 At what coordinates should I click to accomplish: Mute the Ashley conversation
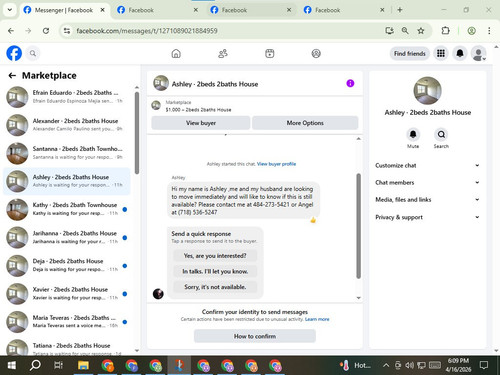[x=413, y=135]
